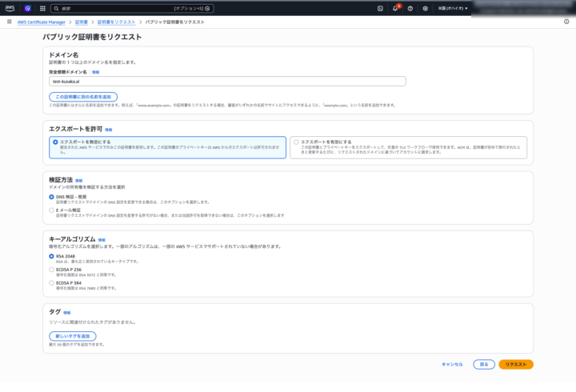
Task: Navigate to the 証明書 breadcrumb link
Action: tap(82, 22)
